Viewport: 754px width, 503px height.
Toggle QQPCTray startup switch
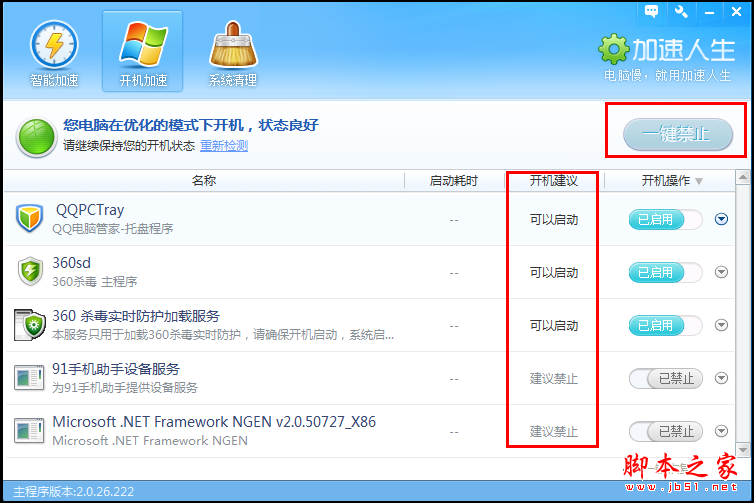click(x=666, y=220)
